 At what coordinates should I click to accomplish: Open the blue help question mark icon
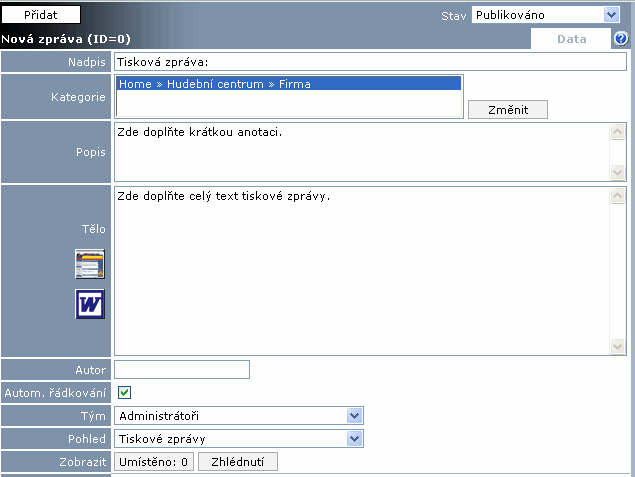tap(621, 39)
